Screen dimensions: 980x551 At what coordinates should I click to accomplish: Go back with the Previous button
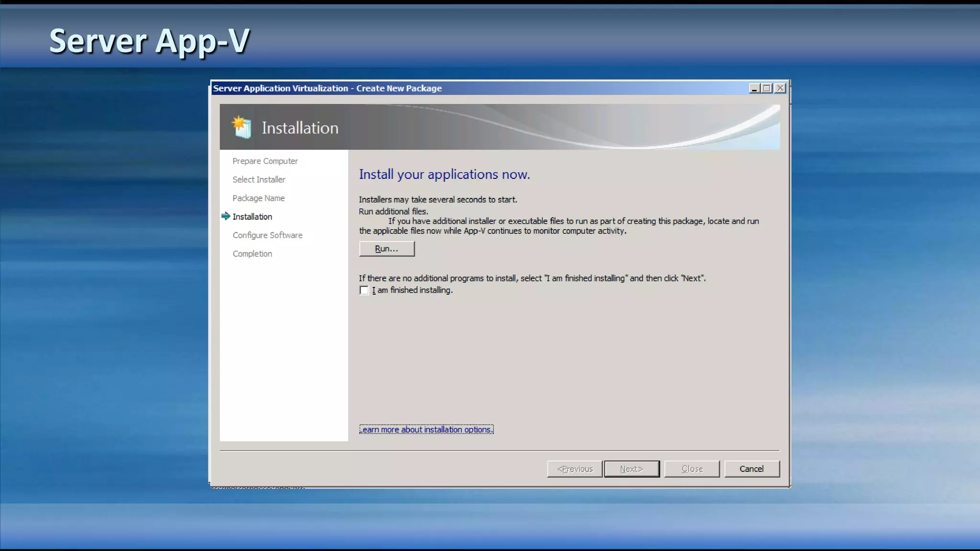tap(575, 469)
